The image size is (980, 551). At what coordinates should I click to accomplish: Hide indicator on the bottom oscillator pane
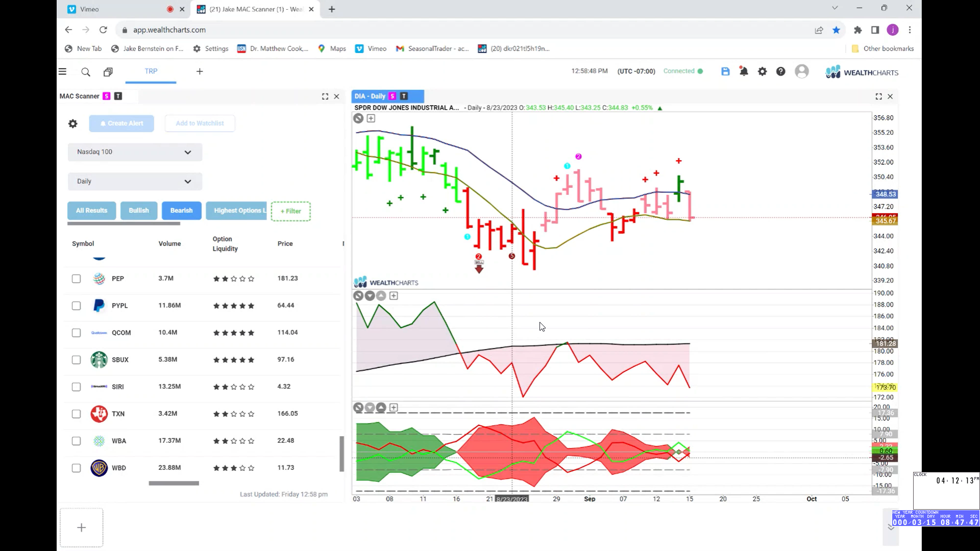[x=358, y=408]
